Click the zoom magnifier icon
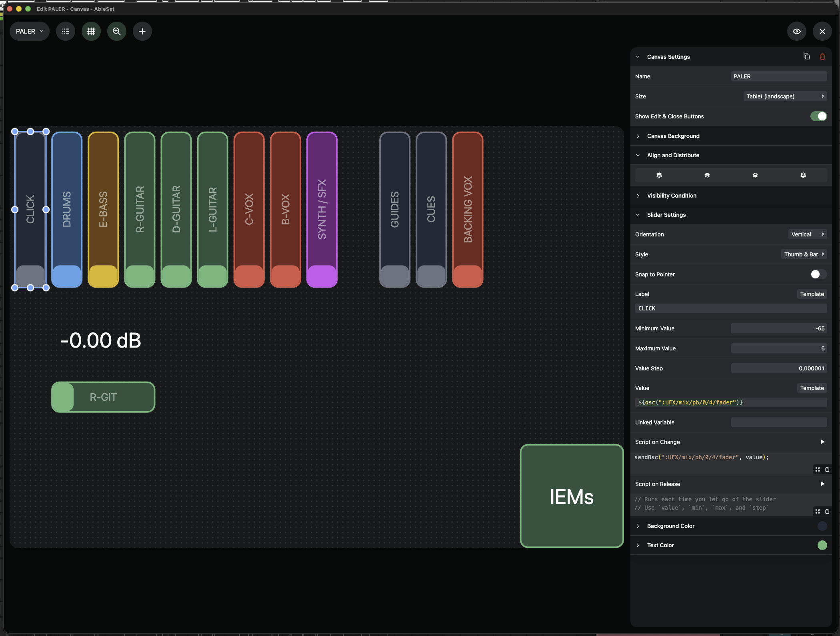 pyautogui.click(x=117, y=31)
